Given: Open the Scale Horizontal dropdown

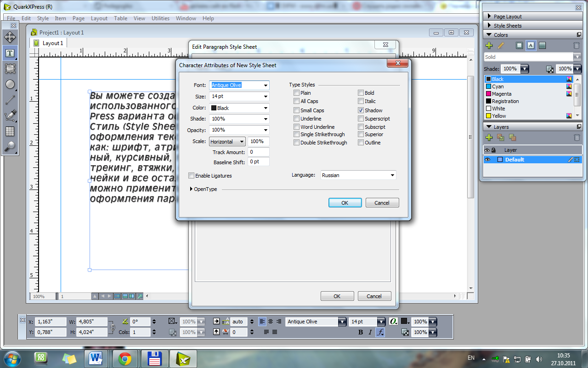Looking at the screenshot, I should [227, 142].
